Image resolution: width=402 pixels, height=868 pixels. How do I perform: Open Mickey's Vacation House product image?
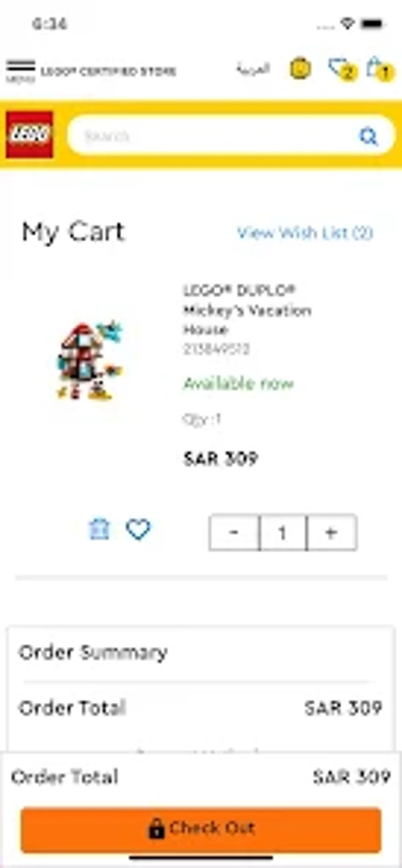90,360
